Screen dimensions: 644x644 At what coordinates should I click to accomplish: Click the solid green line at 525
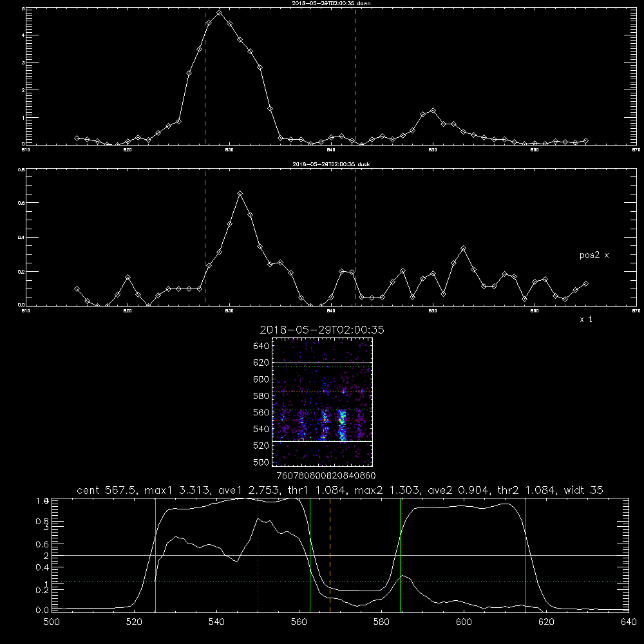(155, 555)
